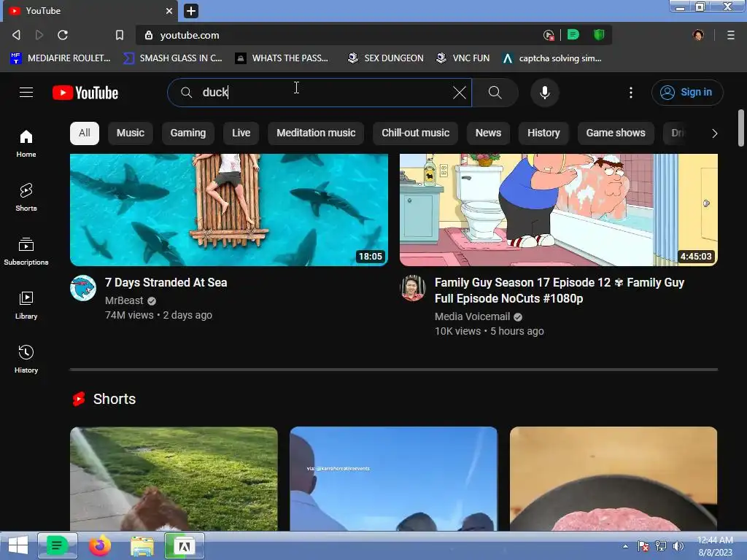The image size is (747, 560).
Task: Grab the page vertical scrollbar
Action: tap(741, 128)
